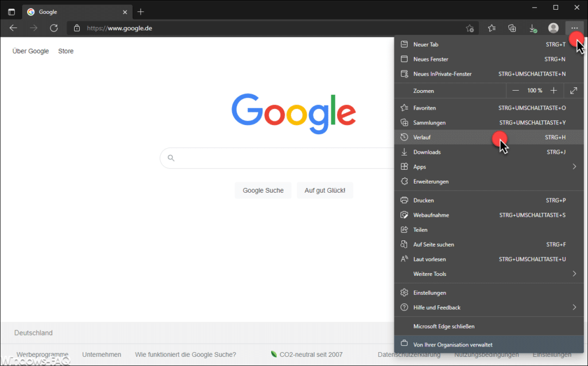Viewport: 588px width, 366px height.
Task: Open Einstellungen from the menu
Action: pyautogui.click(x=489, y=293)
